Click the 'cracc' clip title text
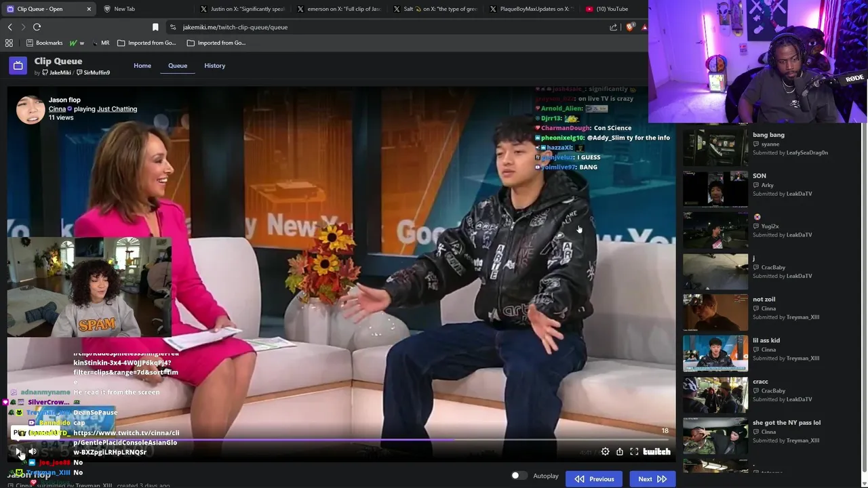 [x=760, y=381]
